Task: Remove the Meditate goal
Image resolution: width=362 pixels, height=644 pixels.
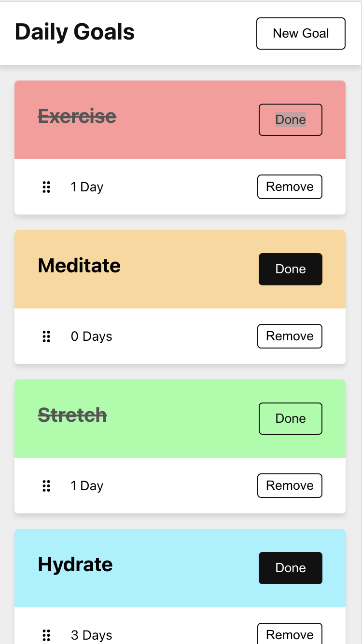Action: click(290, 336)
